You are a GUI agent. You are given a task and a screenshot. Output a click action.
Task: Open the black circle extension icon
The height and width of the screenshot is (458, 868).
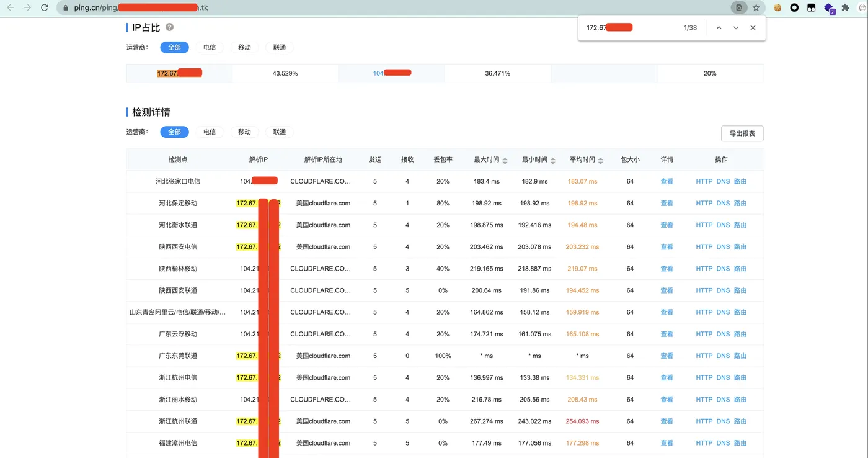(x=794, y=8)
